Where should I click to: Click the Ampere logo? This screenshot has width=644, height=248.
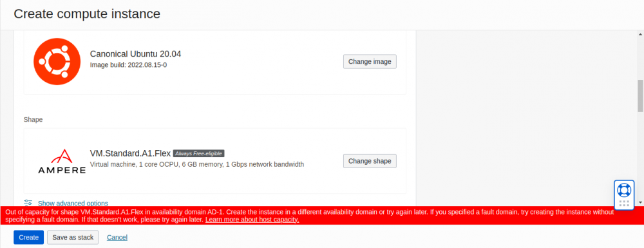point(62,161)
